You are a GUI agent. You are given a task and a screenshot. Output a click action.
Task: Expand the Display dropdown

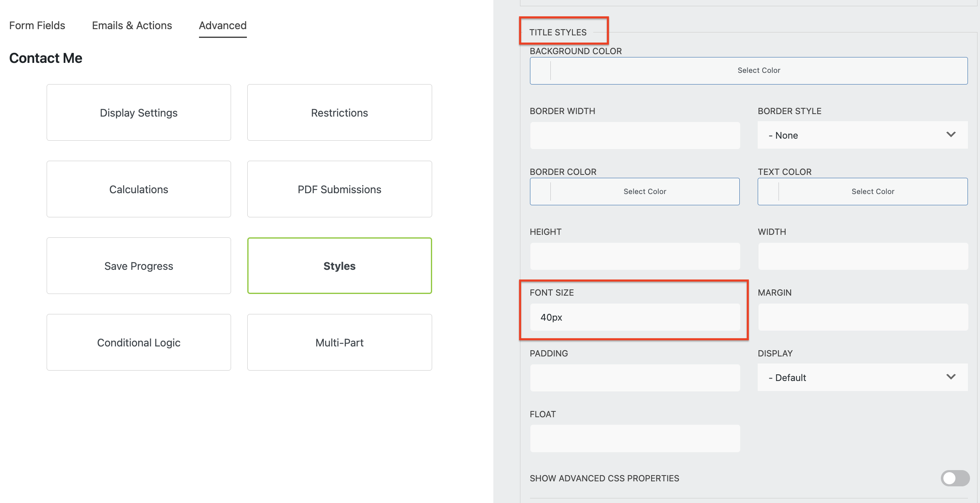pyautogui.click(x=862, y=378)
